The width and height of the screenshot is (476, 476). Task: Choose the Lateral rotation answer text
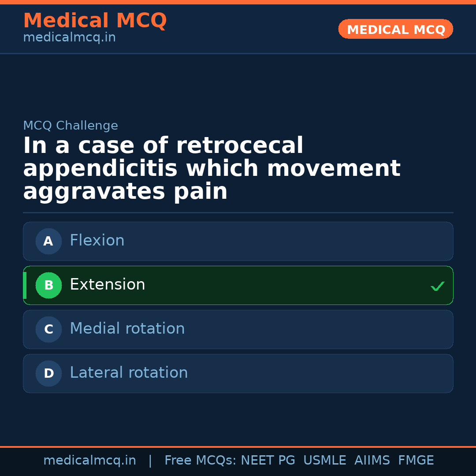pyautogui.click(x=129, y=373)
